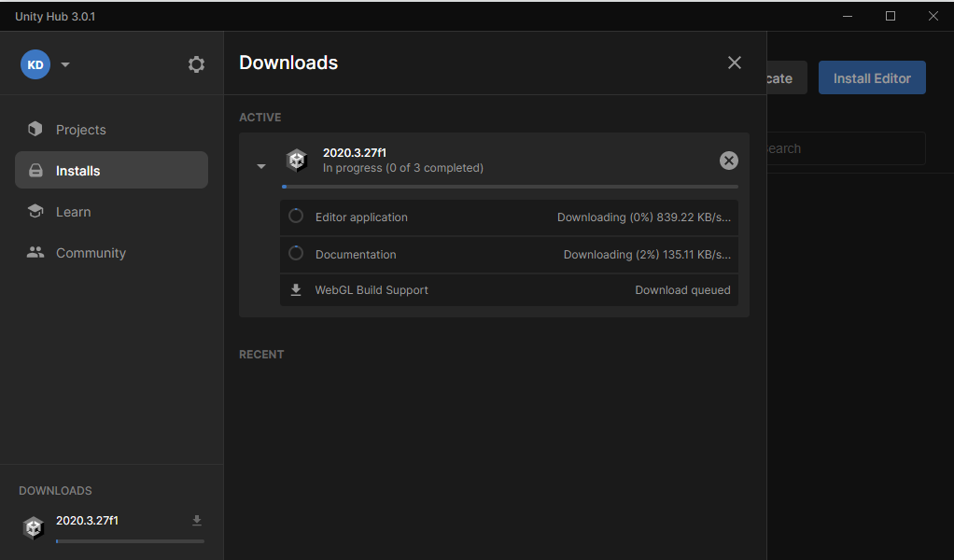
Task: Cancel the 2020.3.27f1 download
Action: pyautogui.click(x=729, y=161)
